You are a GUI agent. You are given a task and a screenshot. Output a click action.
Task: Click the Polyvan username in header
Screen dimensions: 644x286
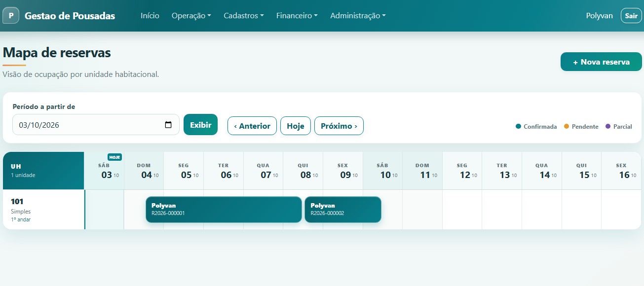600,16
